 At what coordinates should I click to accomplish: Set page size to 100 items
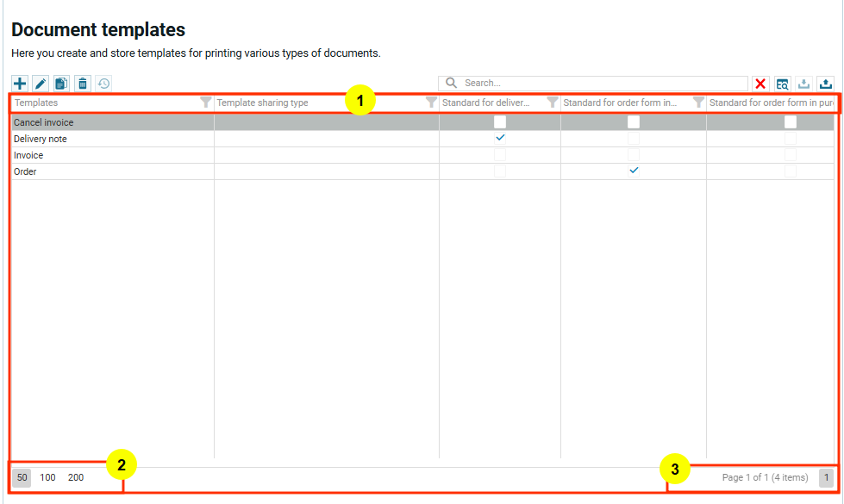point(47,477)
